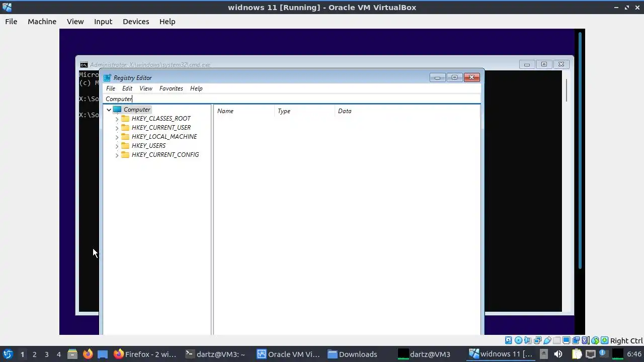644x362 pixels.
Task: Click the panel clock showing 6:46
Action: 634,354
